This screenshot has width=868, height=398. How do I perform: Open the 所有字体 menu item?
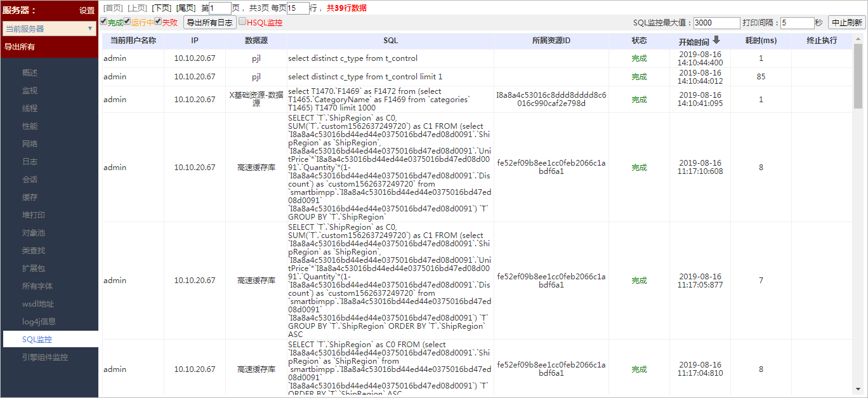[37, 286]
